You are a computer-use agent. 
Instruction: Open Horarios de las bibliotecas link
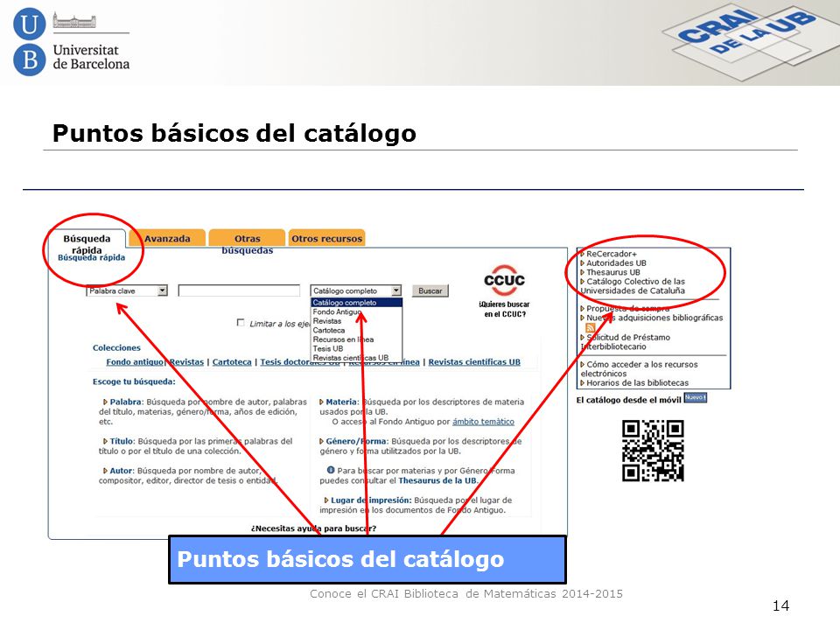coord(638,382)
